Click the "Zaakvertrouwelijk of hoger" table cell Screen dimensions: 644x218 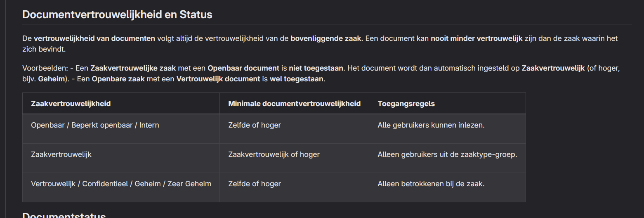(x=274, y=154)
